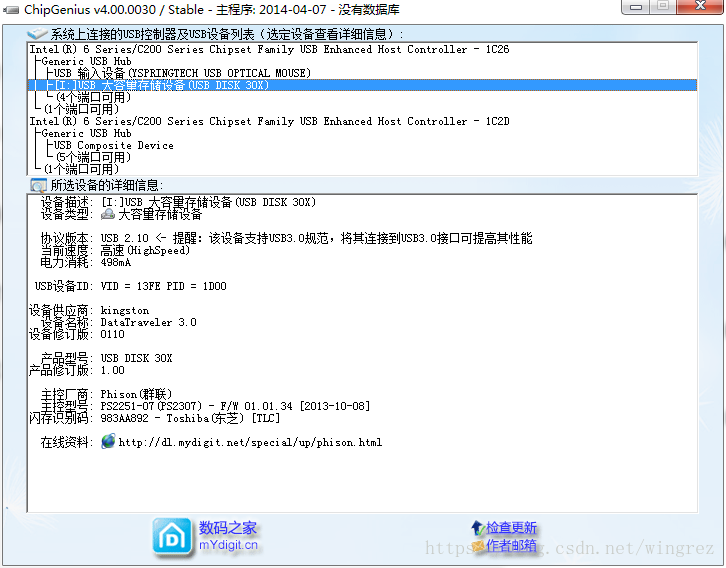The width and height of the screenshot is (726, 568).
Task: Select (1个端口可用) row under controller 1C2D
Action: pyautogui.click(x=81, y=169)
